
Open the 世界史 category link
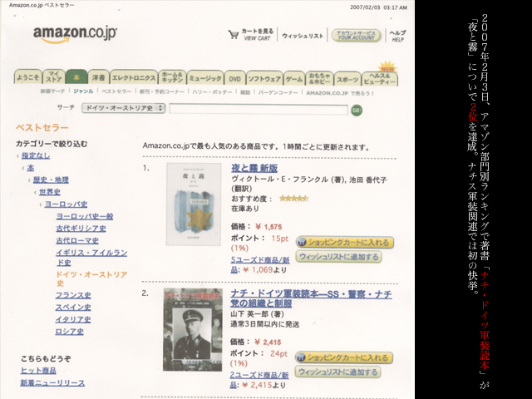(x=50, y=192)
